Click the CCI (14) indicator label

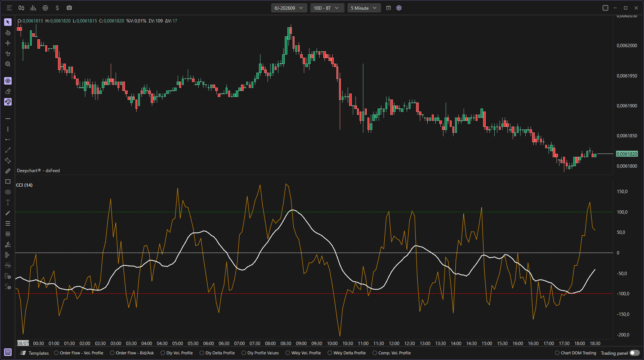click(x=24, y=185)
